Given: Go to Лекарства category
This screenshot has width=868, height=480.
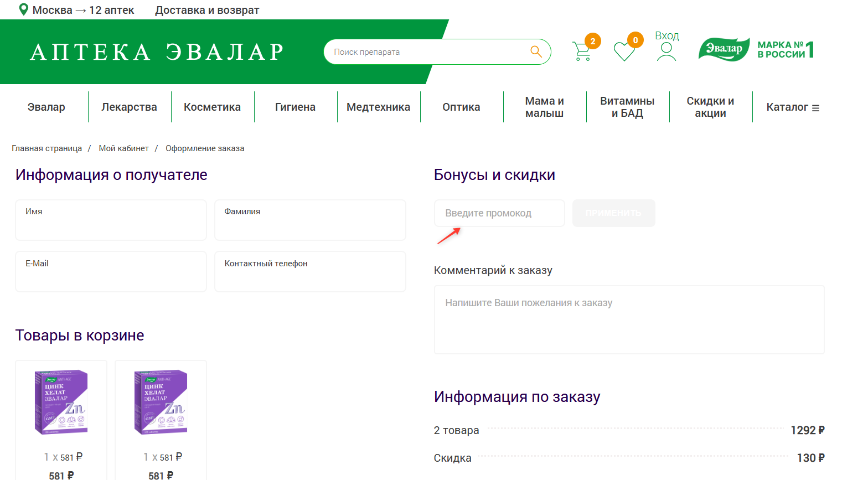Looking at the screenshot, I should click(x=129, y=107).
